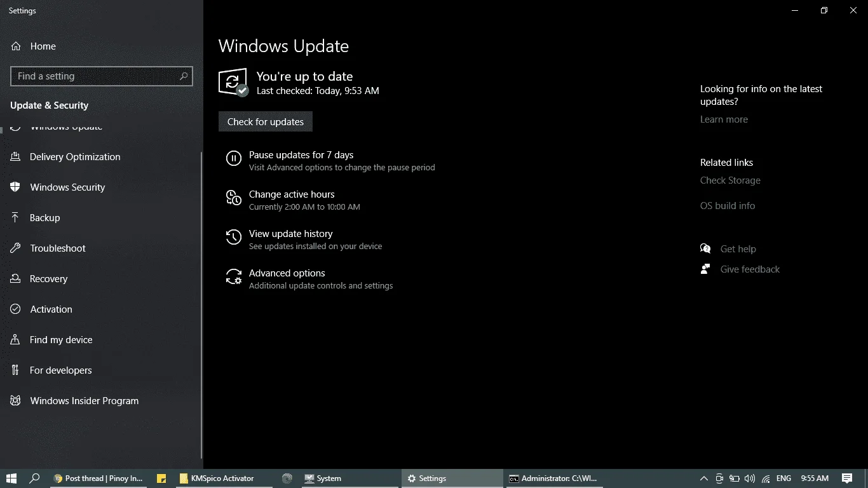Click the update history clock icon

[x=234, y=238]
